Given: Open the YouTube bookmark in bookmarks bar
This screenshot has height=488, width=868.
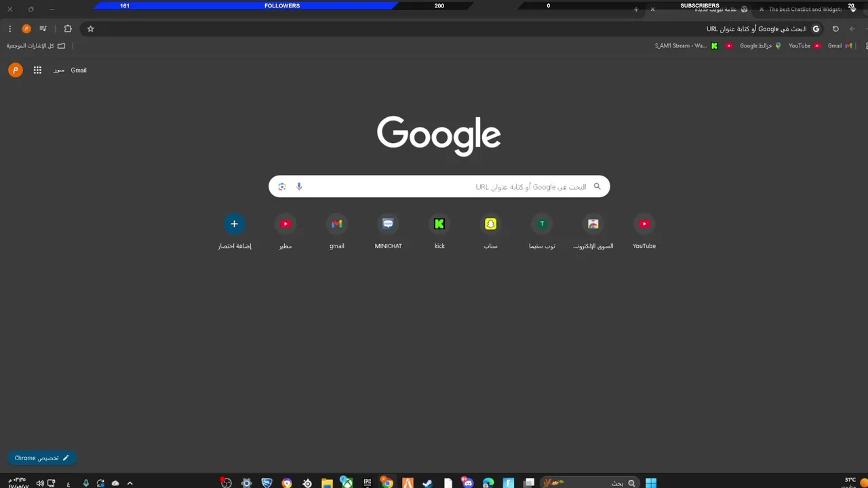Looking at the screenshot, I should point(804,46).
